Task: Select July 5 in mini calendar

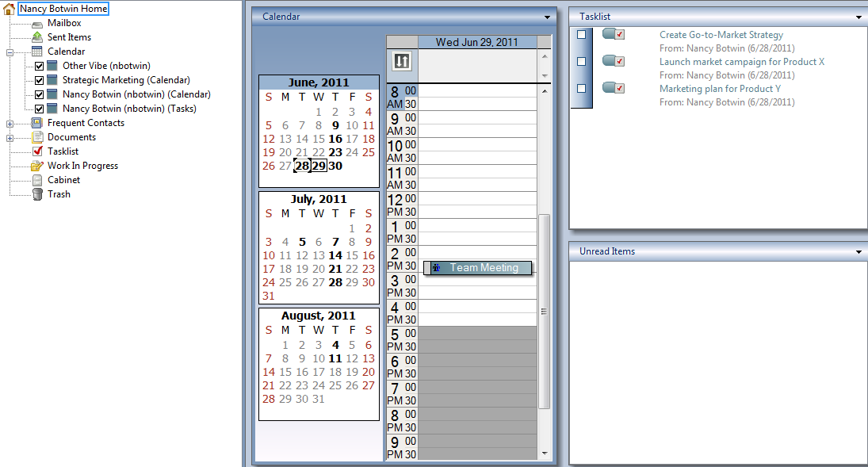Action: pos(302,242)
